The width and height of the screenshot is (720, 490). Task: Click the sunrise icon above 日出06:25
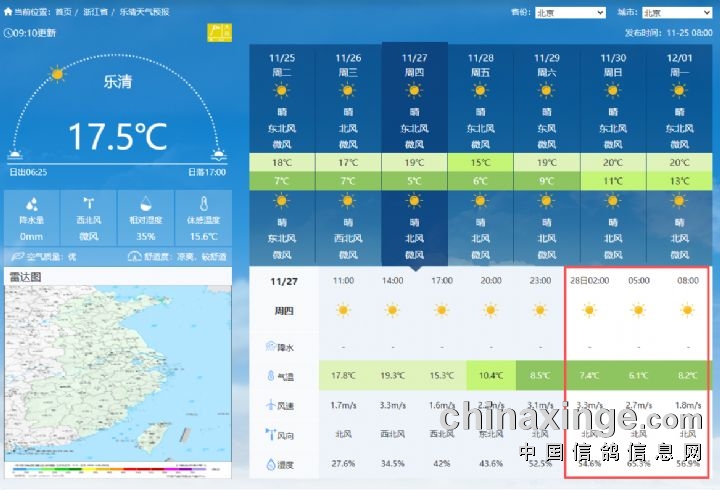(17, 155)
